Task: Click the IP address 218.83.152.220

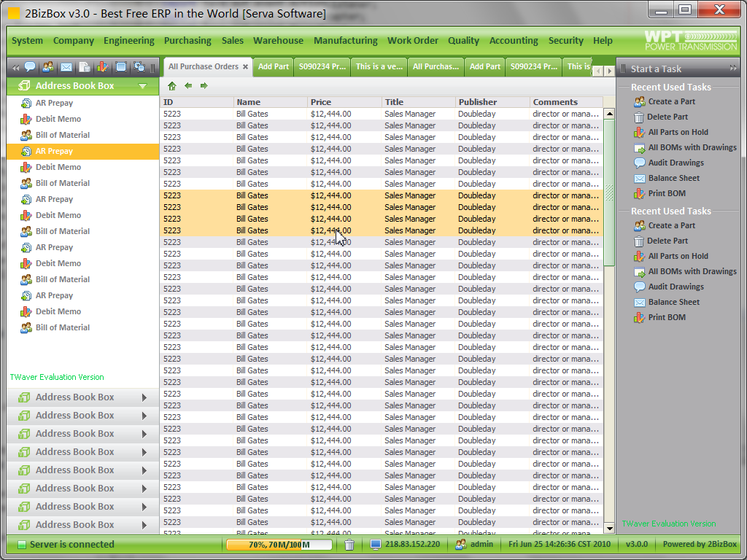Action: click(413, 544)
